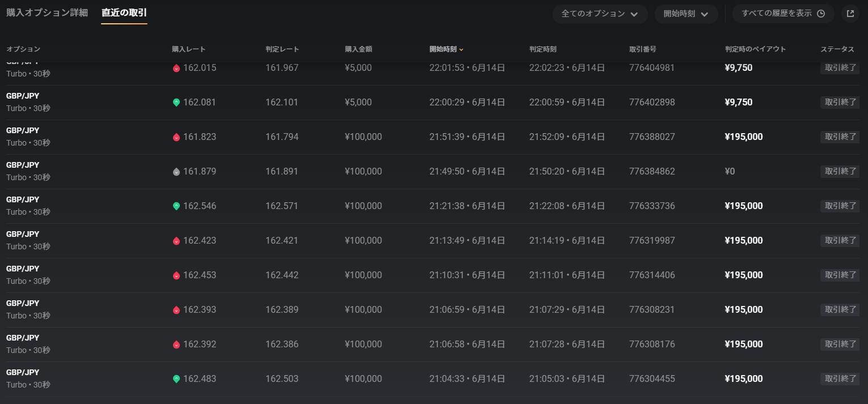
Task: Click the すべての履歴を表示 button
Action: [x=783, y=14]
